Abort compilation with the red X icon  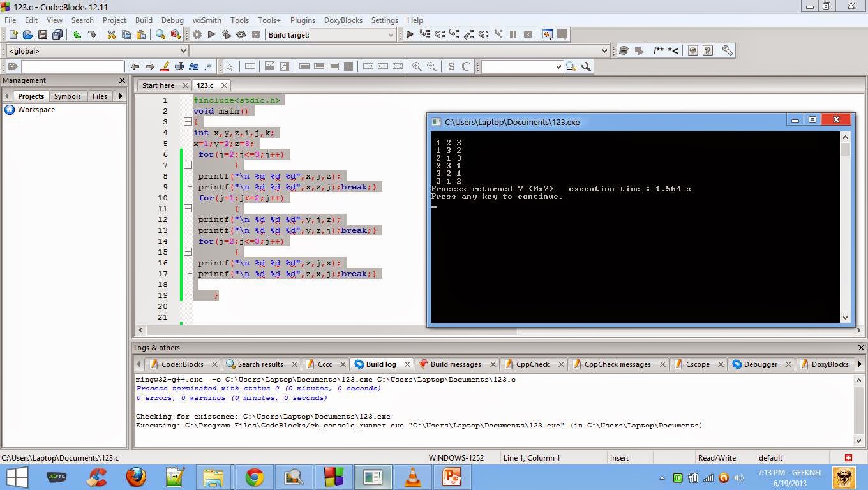257,34
